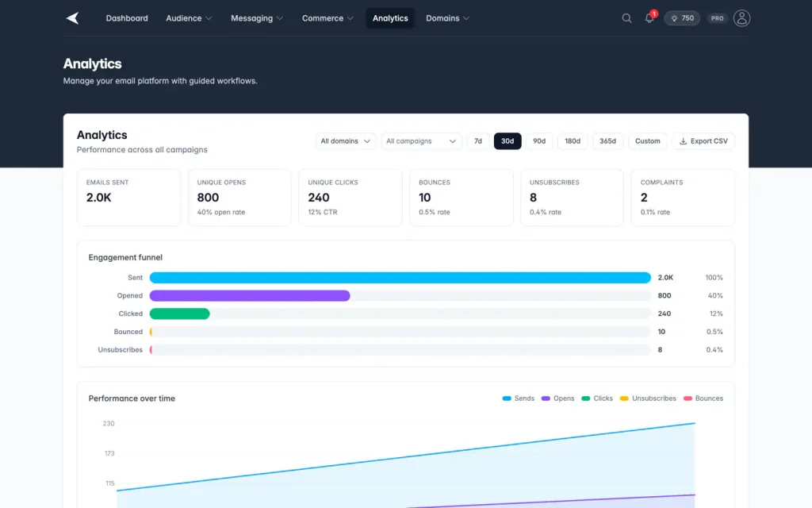Toggle the Unsubscribes legend item

648,398
